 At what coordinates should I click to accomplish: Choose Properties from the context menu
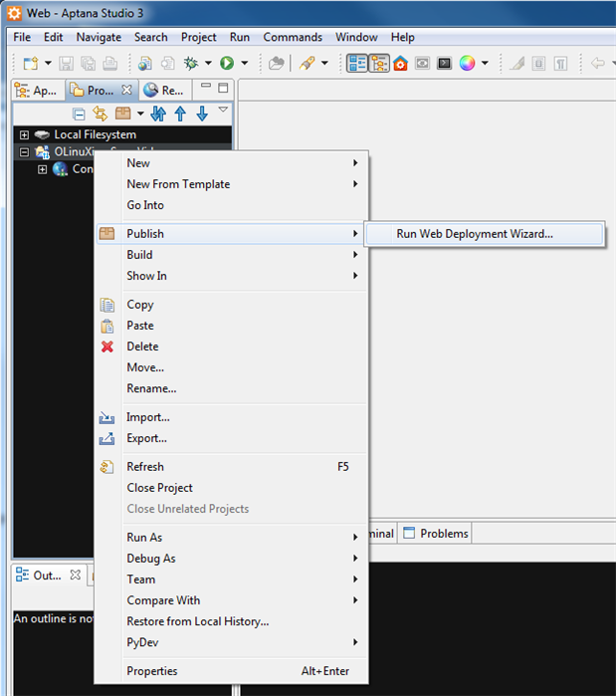tap(152, 671)
